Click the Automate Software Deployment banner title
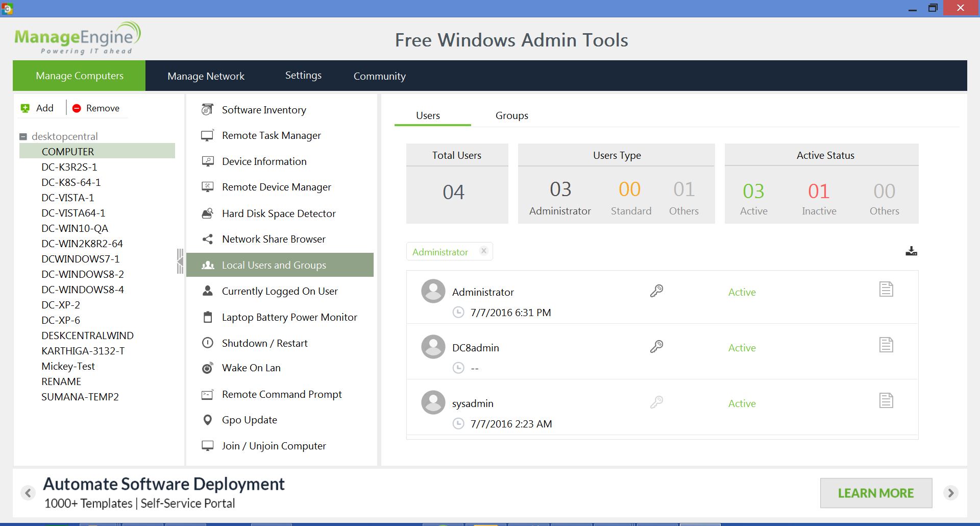 tap(163, 484)
